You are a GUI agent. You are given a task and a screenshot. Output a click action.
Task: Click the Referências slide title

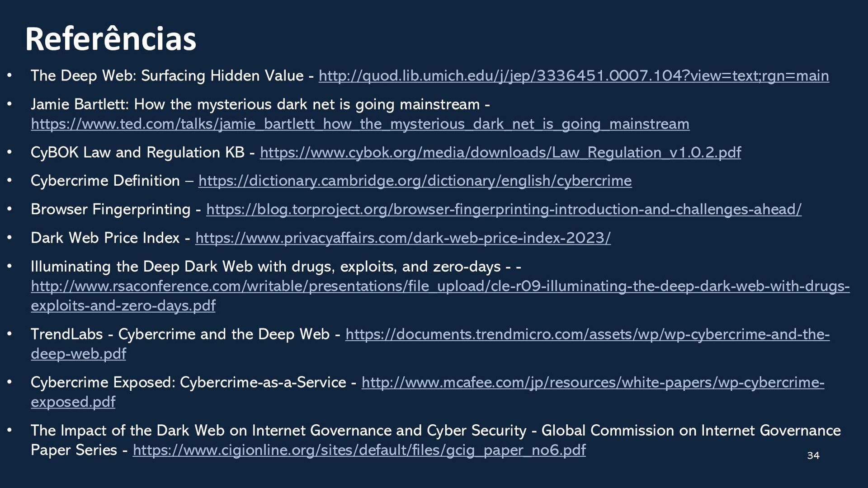click(111, 39)
